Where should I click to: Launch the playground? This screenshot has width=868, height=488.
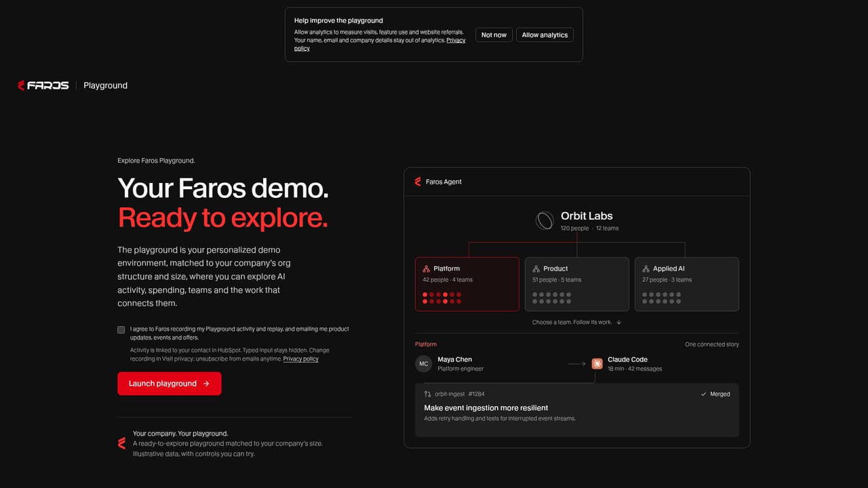[170, 384]
